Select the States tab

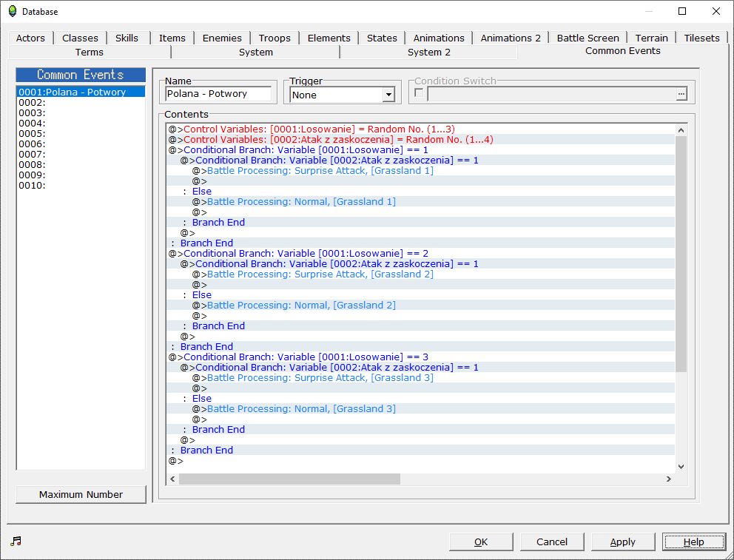[x=382, y=38]
